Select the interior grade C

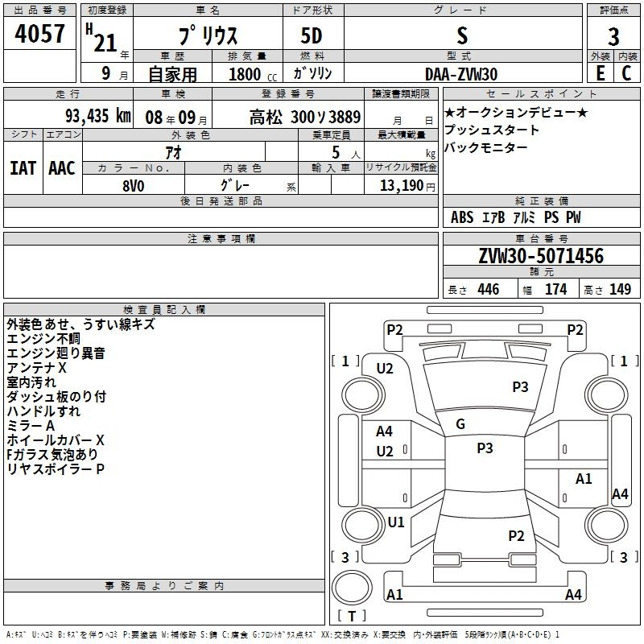pyautogui.click(x=626, y=73)
